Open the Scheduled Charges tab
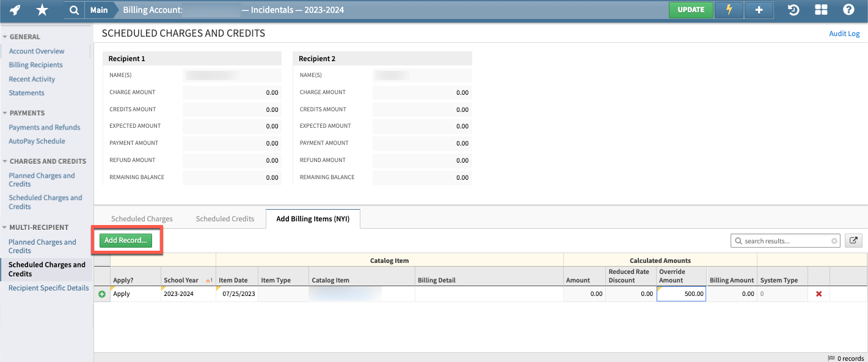The height and width of the screenshot is (362, 868). pyautogui.click(x=141, y=218)
